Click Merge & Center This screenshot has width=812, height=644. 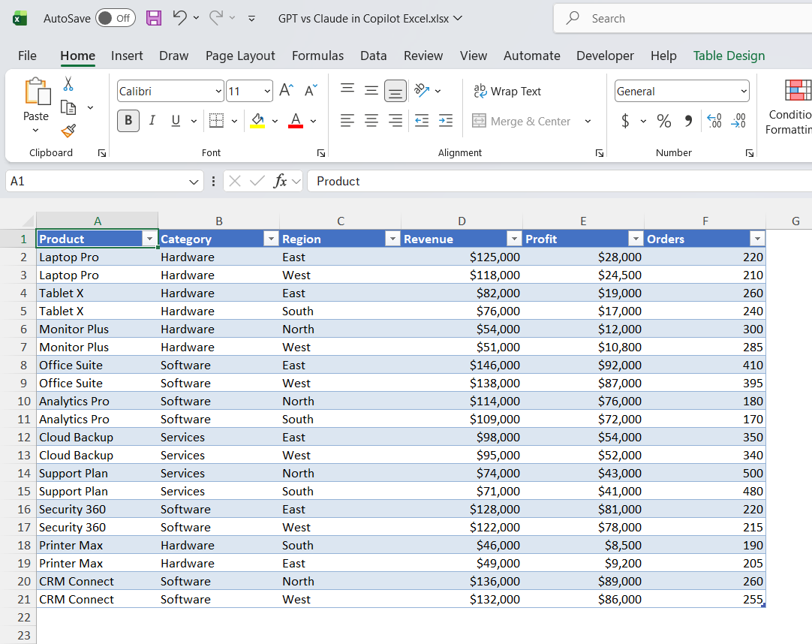tap(521, 122)
